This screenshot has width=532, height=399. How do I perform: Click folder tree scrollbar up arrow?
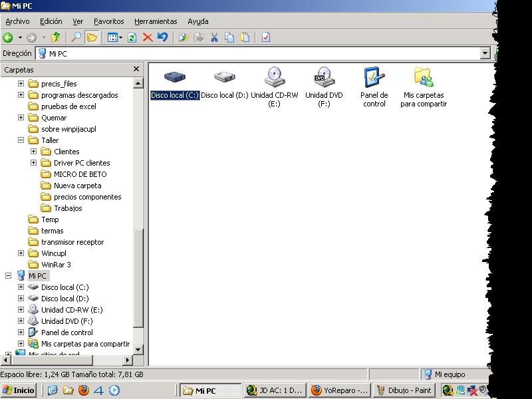(x=138, y=82)
